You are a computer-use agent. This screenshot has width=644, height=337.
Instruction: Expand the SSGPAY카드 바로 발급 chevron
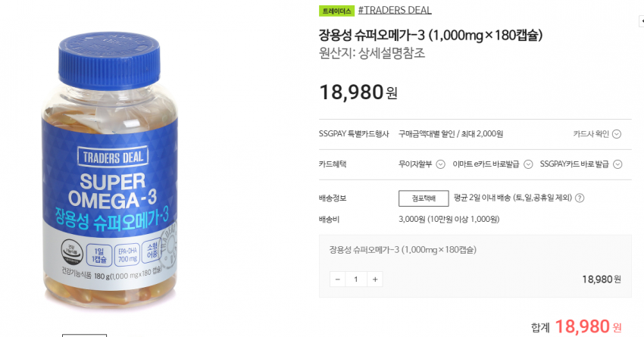point(617,164)
